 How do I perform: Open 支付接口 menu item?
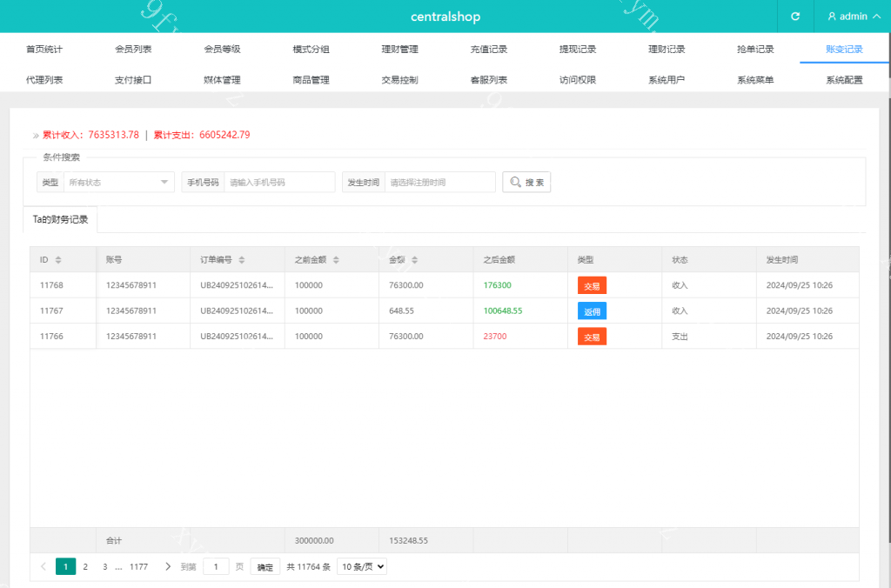[133, 79]
